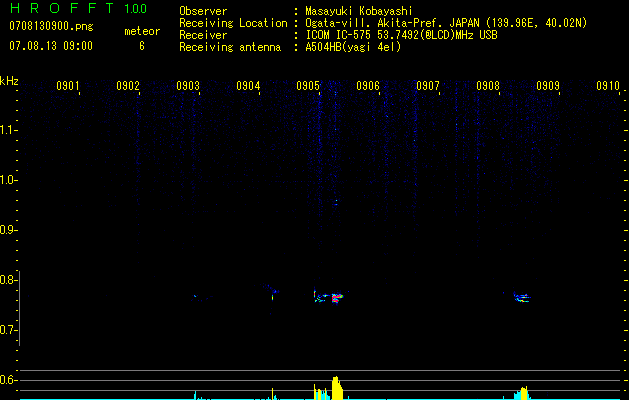Screen dimensions: 629x400
Task: Click the 0904 time axis marker
Action: point(248,86)
